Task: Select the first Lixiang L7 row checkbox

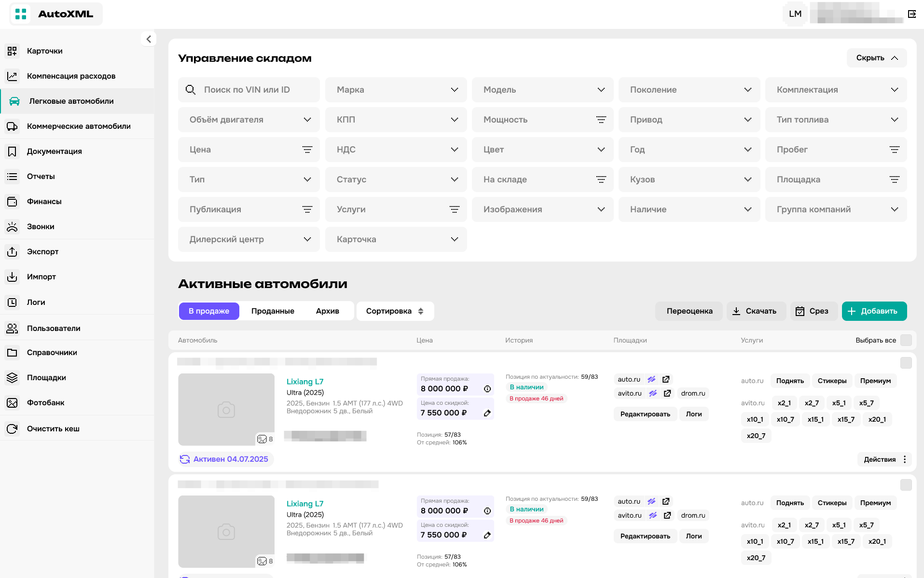Action: (x=906, y=363)
